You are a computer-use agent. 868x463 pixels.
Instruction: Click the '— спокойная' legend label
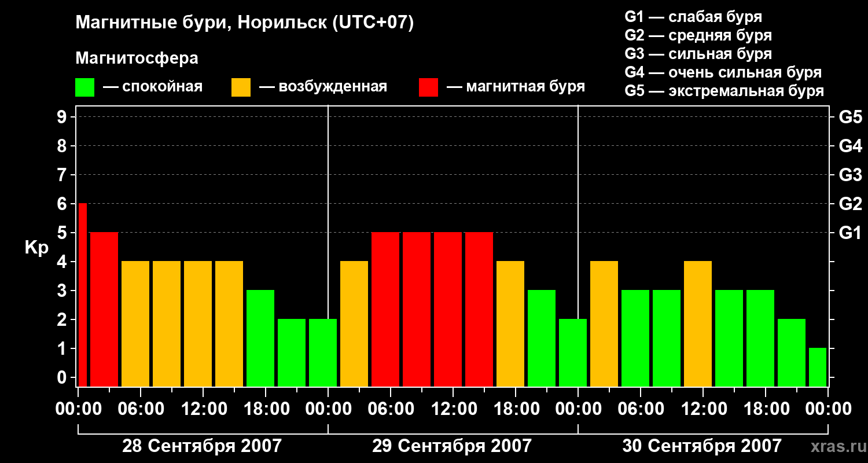coord(153,87)
